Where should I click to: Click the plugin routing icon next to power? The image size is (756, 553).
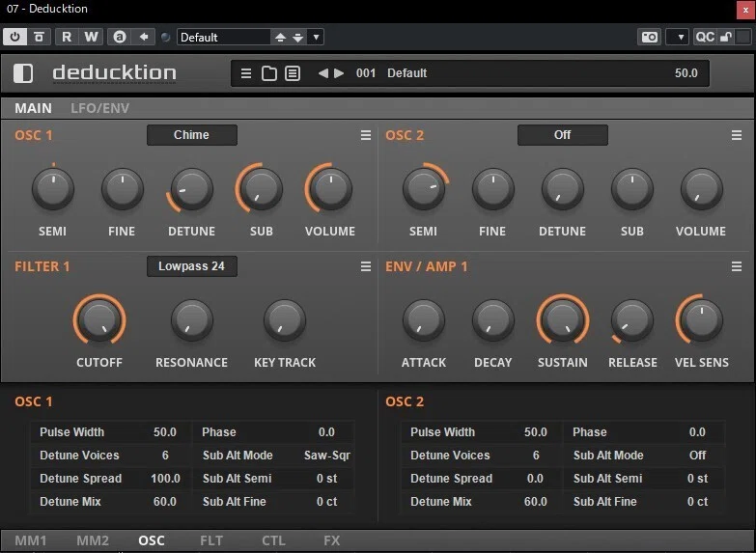click(x=39, y=37)
